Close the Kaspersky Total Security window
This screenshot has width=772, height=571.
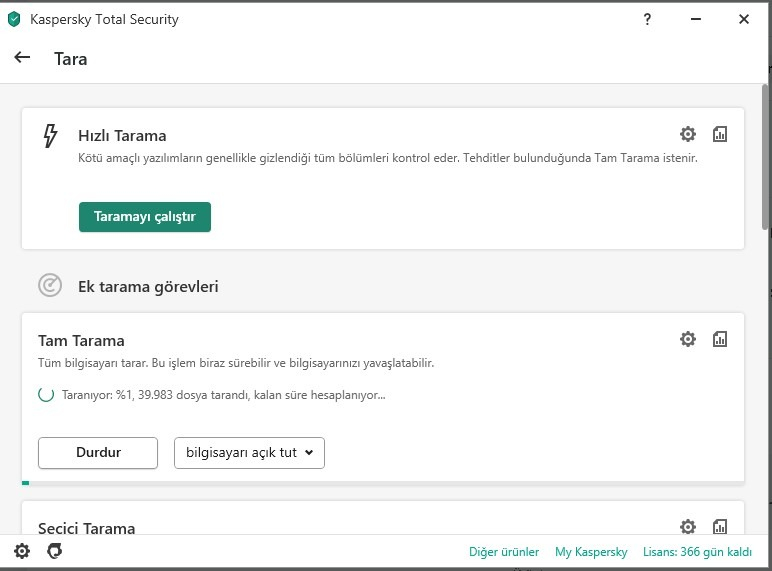click(x=744, y=19)
